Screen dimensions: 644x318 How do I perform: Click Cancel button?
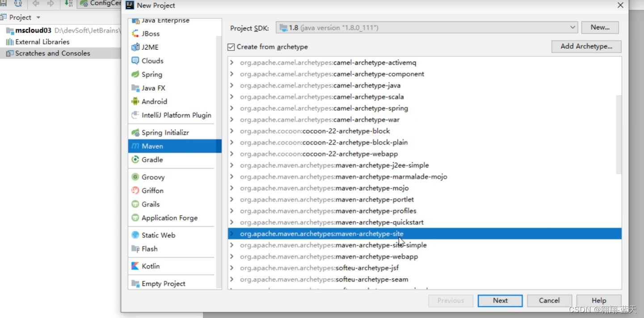[549, 301]
